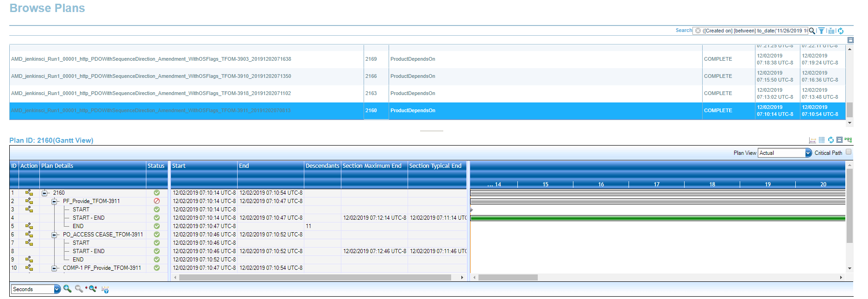Image resolution: width=868 pixels, height=299 pixels.
Task: Refresh the plans list via top refresh icon
Action: coord(841,31)
